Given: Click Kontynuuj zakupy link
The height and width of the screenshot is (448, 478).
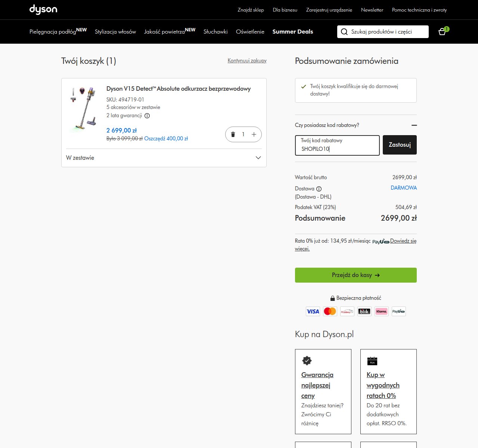Looking at the screenshot, I should [247, 60].
